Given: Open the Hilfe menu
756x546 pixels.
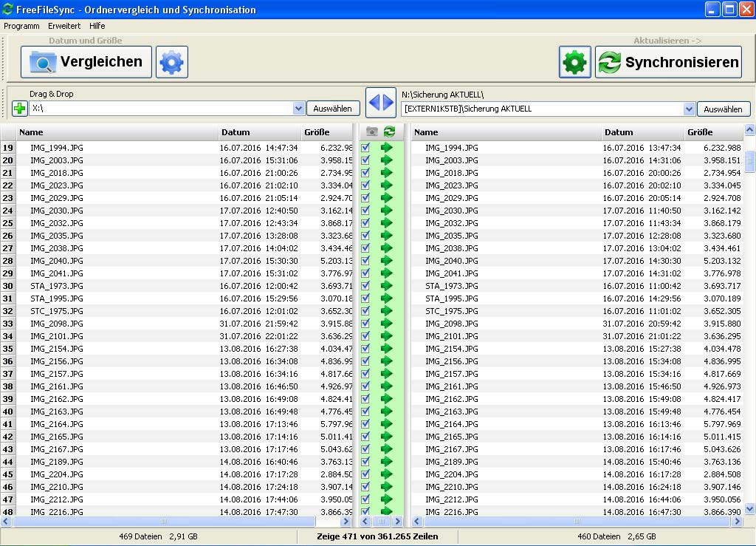Looking at the screenshot, I should tap(97, 26).
